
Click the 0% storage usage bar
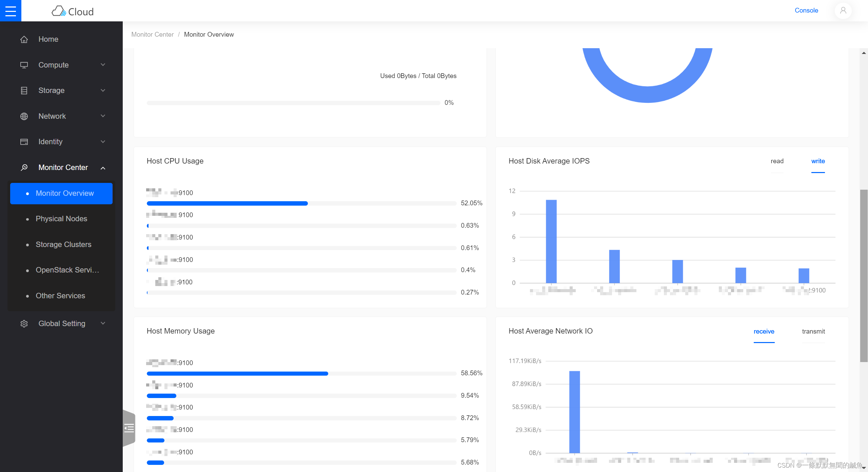(293, 103)
